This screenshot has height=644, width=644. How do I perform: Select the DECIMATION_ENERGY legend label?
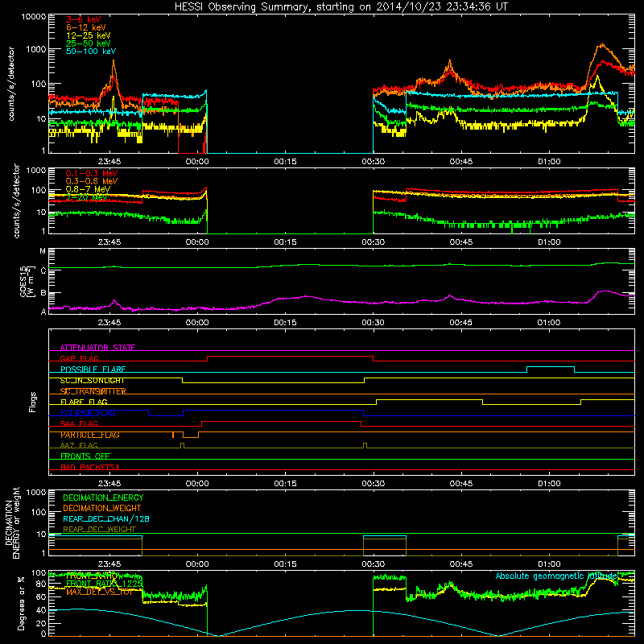coord(103,497)
